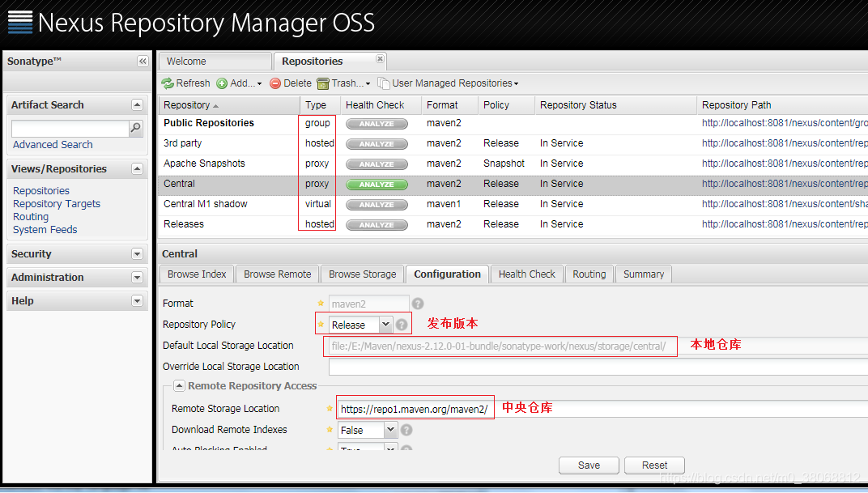
Task: Open User Managed Repositories dropdown
Action: click(449, 83)
